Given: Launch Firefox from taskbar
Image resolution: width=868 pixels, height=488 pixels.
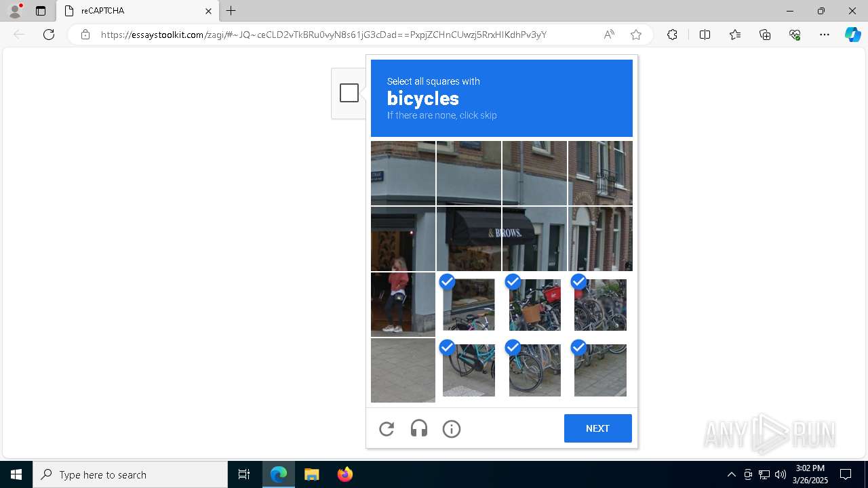Looking at the screenshot, I should pyautogui.click(x=344, y=474).
